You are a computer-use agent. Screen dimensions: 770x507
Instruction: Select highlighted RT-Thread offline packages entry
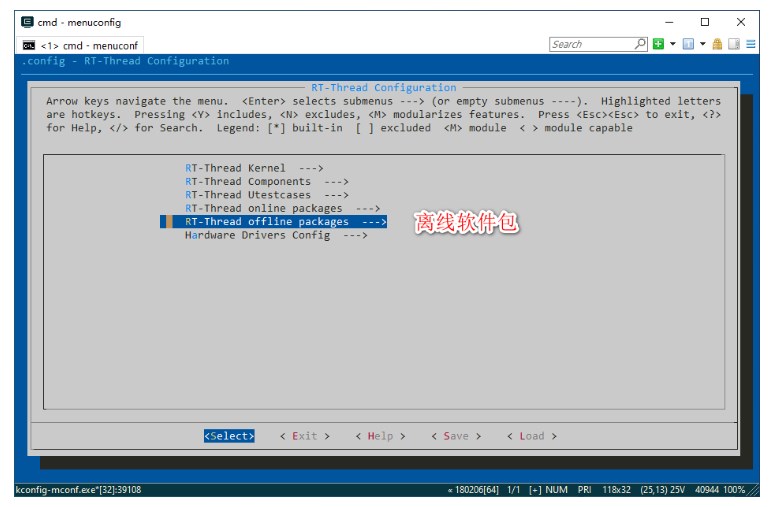pyautogui.click(x=274, y=222)
